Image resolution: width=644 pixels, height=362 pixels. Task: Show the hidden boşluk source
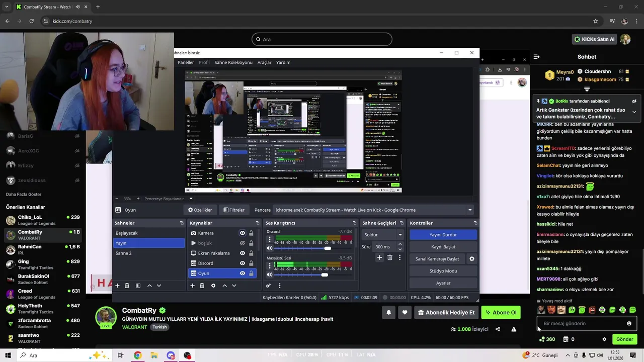click(x=243, y=243)
